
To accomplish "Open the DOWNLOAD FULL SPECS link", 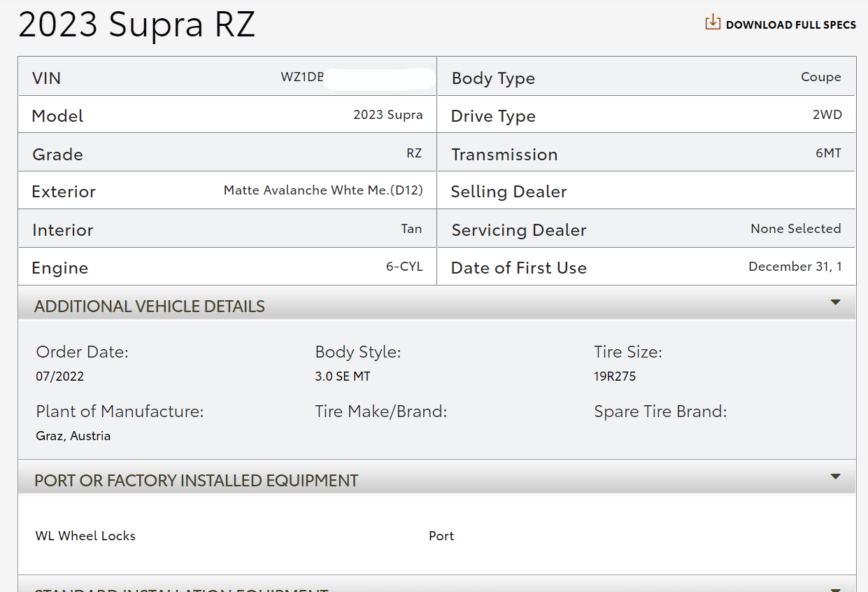I will click(x=790, y=24).
